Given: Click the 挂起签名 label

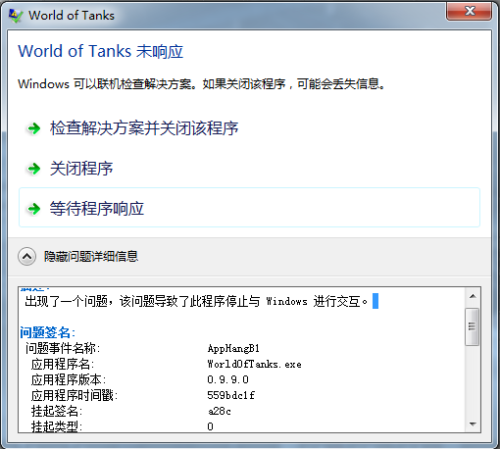Looking at the screenshot, I should 57,411.
